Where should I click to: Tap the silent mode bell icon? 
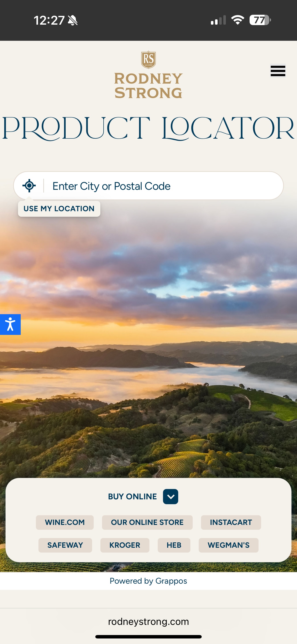73,20
